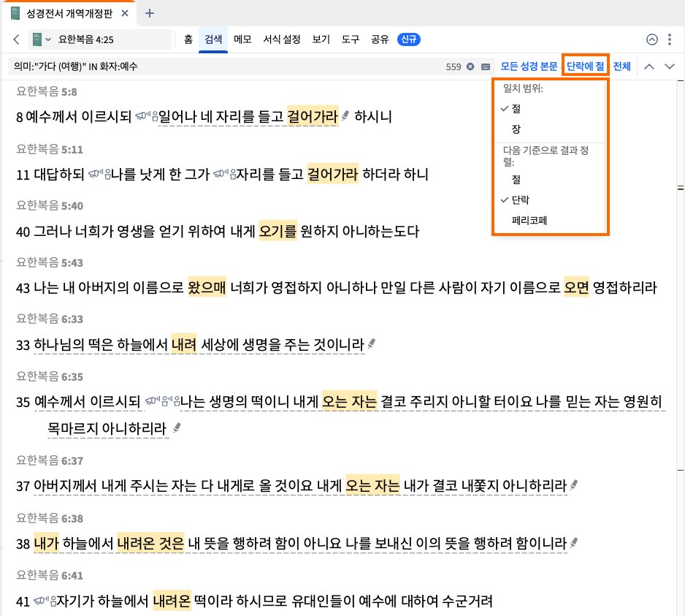Open the 요한복음 6:33 reference heading

(x=50, y=319)
